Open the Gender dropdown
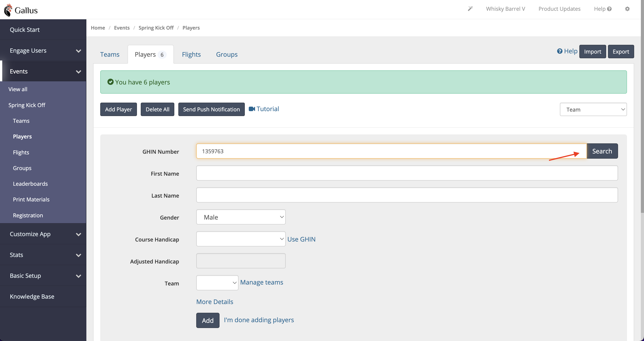644x341 pixels. [x=241, y=217]
